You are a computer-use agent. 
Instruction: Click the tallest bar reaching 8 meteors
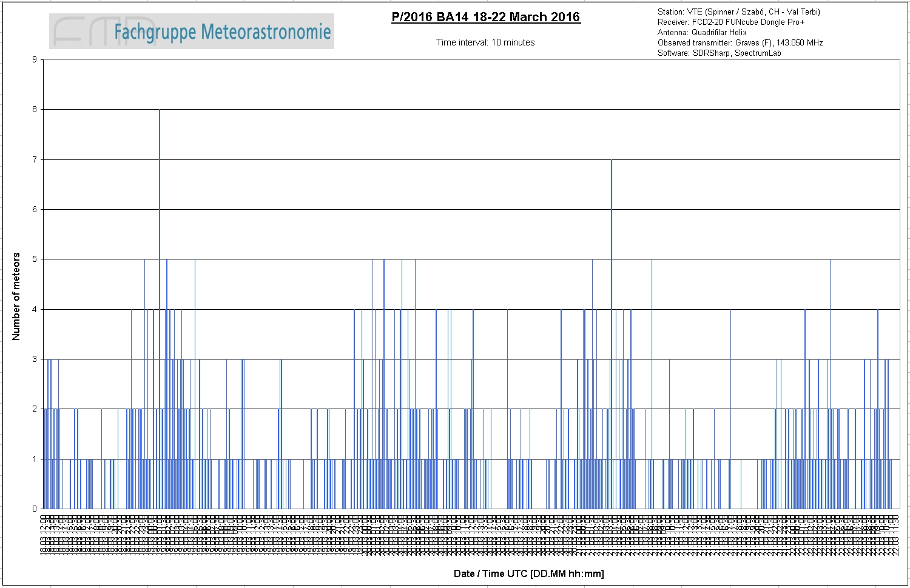click(160, 309)
